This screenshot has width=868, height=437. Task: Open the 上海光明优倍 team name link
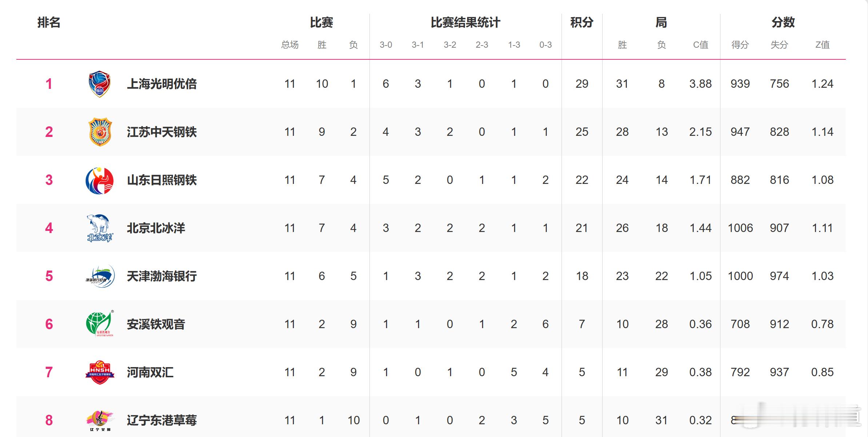point(162,84)
